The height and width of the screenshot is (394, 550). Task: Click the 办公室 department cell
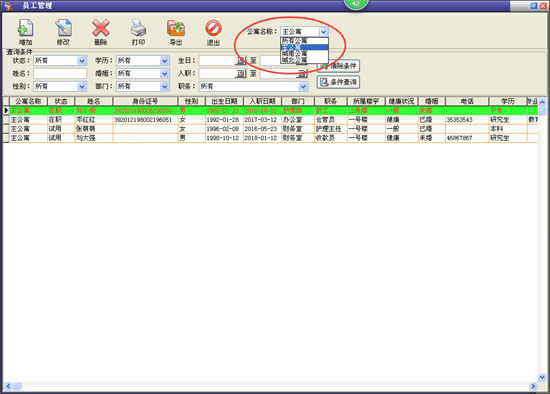(298, 120)
